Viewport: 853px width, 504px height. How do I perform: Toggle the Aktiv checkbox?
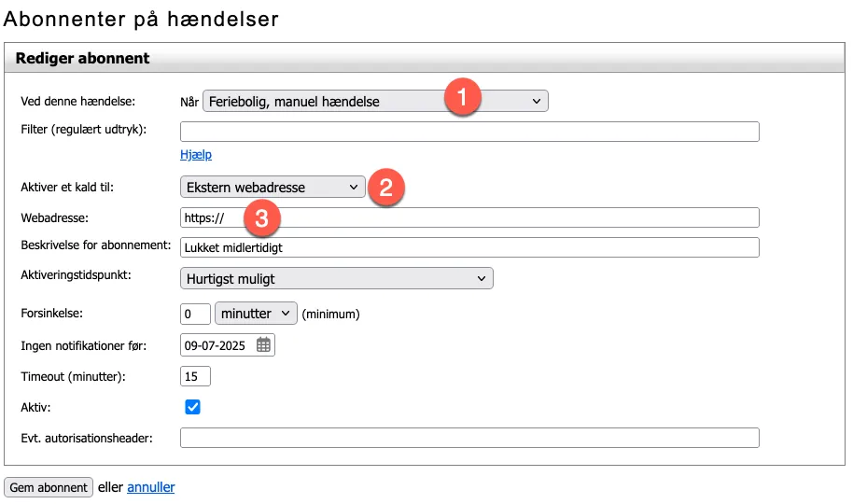click(193, 407)
